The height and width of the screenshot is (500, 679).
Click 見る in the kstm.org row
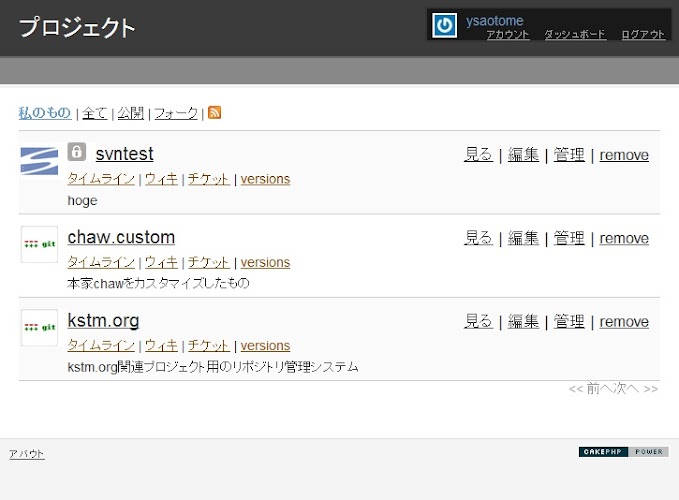pyautogui.click(x=478, y=321)
